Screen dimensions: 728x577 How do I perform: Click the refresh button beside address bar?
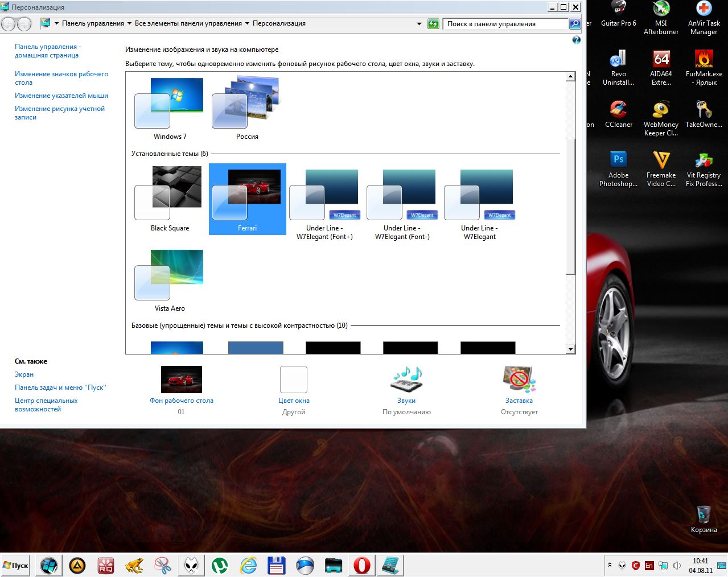tap(433, 24)
